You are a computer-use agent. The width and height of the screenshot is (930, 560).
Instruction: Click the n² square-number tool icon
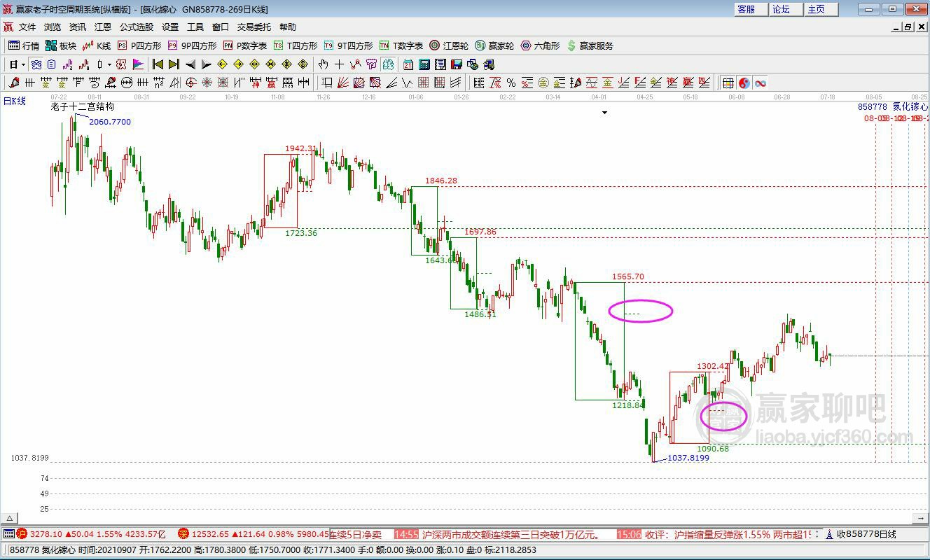[159, 83]
